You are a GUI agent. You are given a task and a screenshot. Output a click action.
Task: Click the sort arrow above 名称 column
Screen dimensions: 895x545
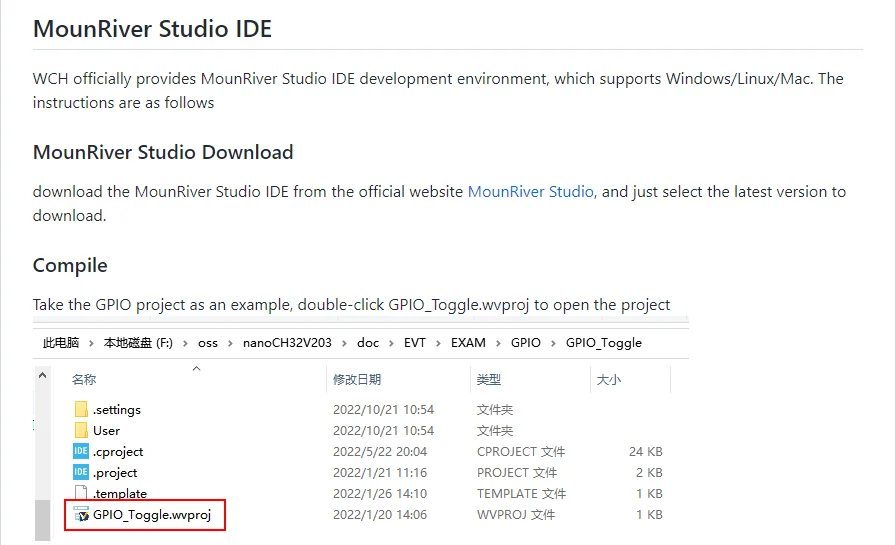pyautogui.click(x=196, y=369)
